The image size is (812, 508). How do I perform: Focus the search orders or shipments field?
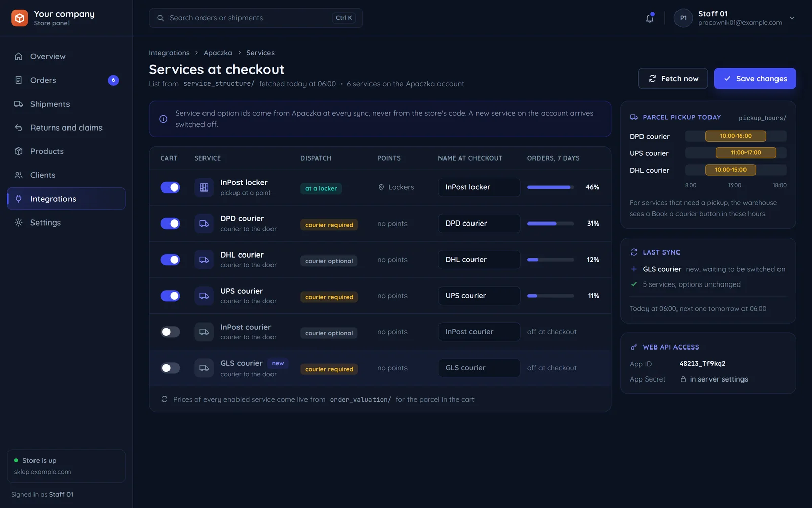coord(256,18)
